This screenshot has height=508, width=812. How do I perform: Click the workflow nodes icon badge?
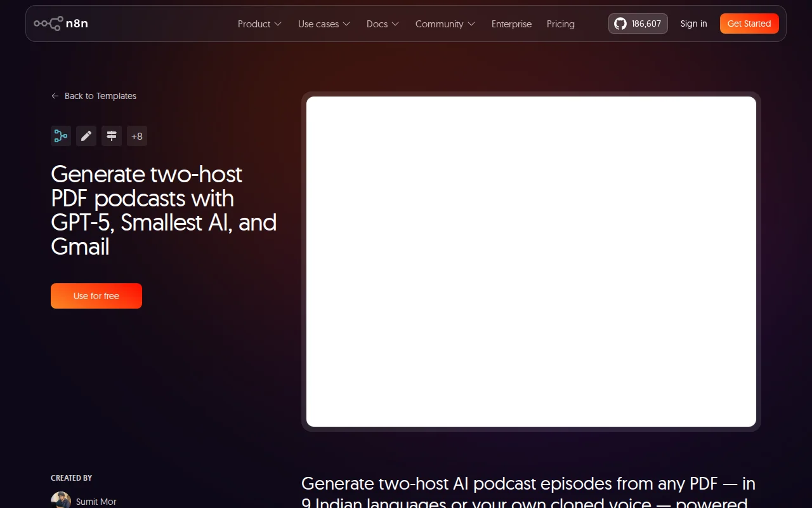[x=61, y=136]
